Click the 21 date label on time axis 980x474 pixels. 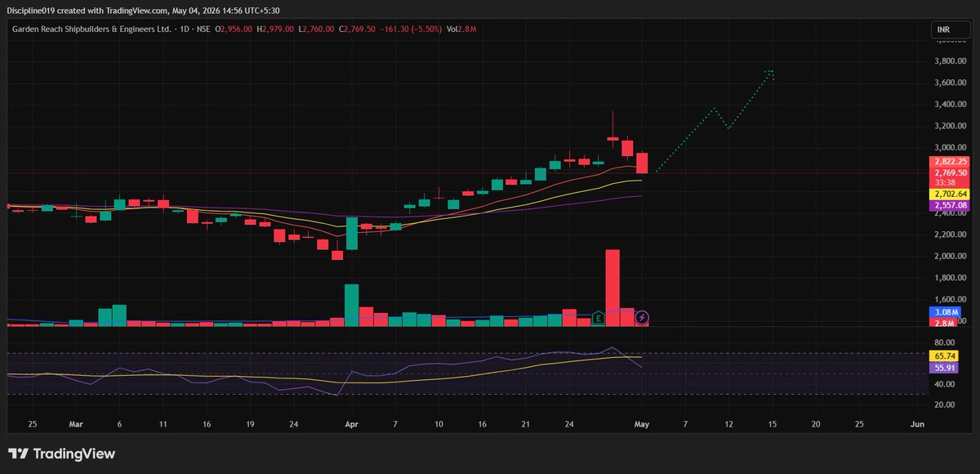(526, 425)
